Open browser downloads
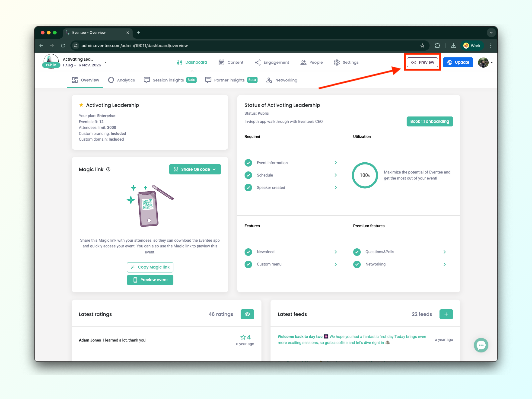This screenshot has width=532, height=399. [454, 46]
